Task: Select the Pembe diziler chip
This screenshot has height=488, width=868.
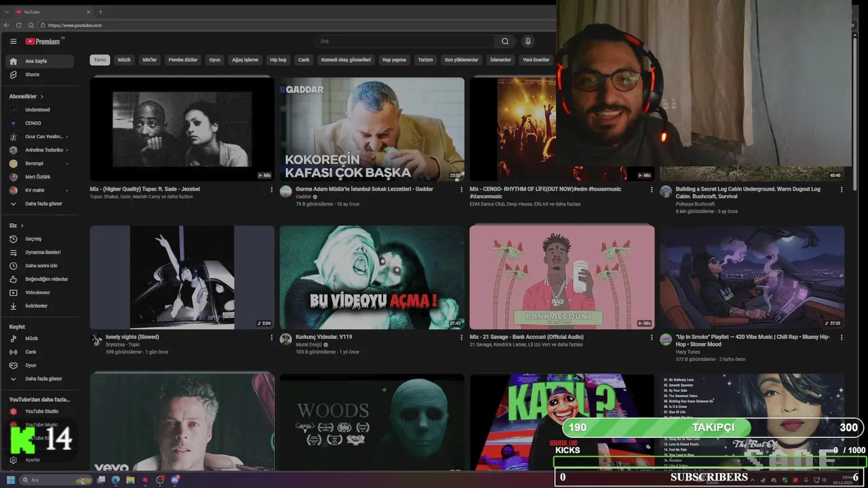Action: 183,60
